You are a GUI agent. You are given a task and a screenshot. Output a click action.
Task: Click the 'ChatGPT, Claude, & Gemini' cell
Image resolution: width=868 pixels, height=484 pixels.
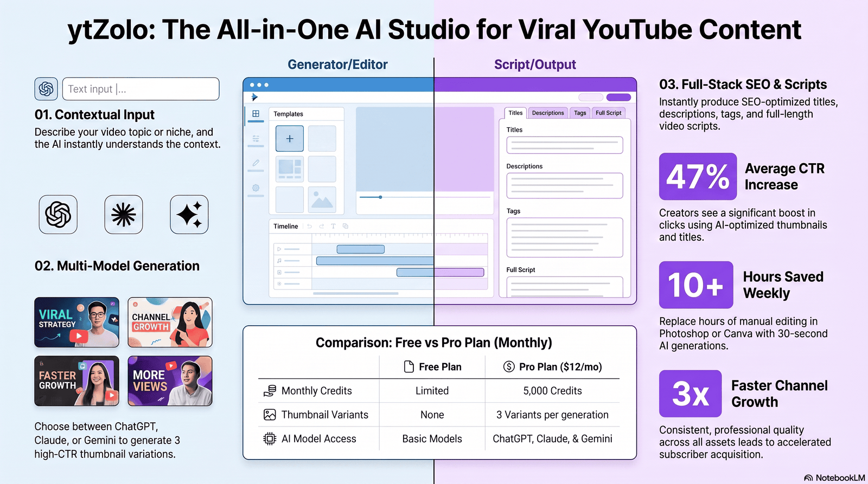(x=552, y=438)
